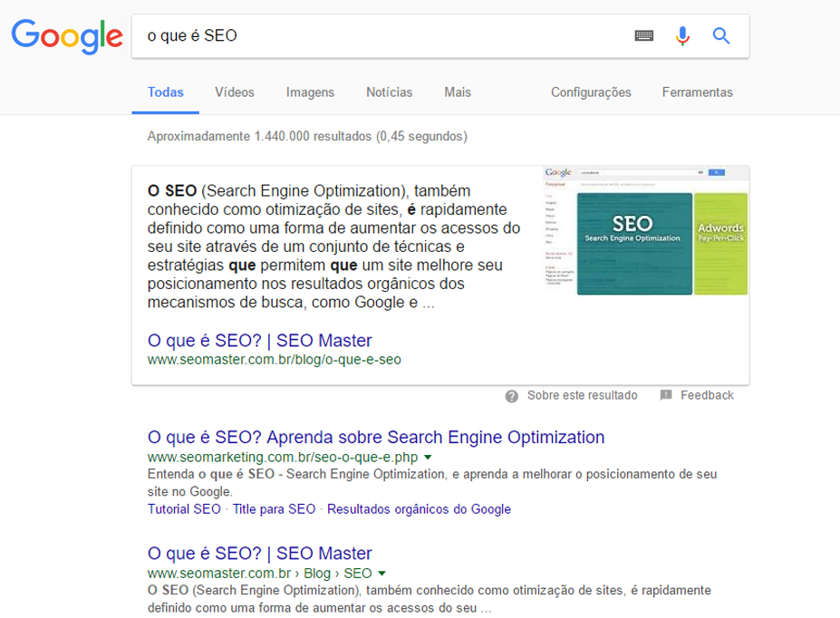Image resolution: width=840 pixels, height=618 pixels.
Task: Click the Feedback flag icon
Action: (x=666, y=396)
